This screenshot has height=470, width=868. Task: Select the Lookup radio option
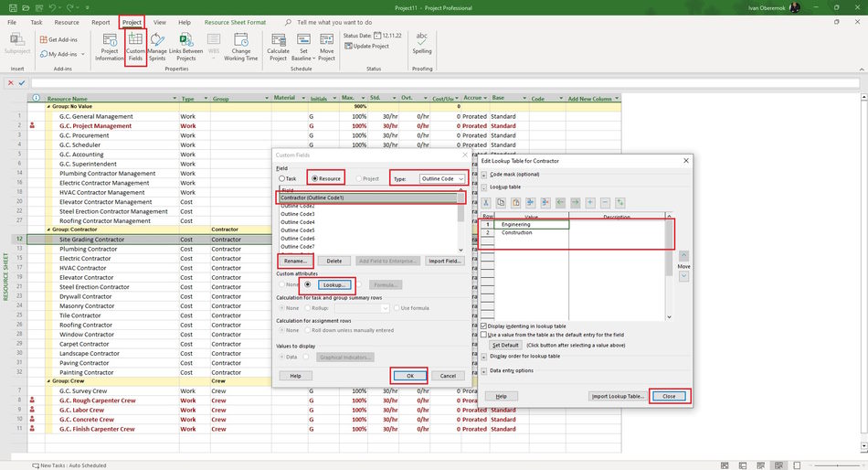[308, 284]
